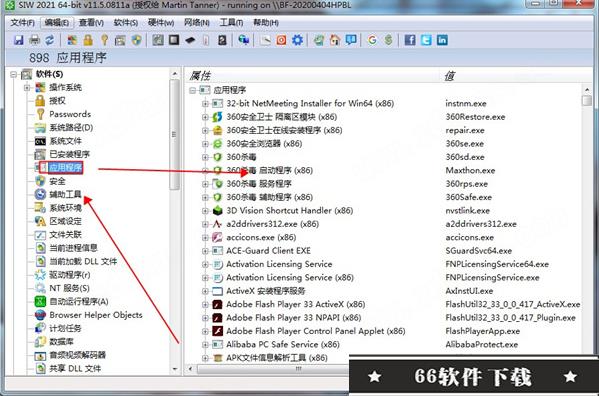Screen dimensions: 599x396
Task: Click the house home toolbar icon
Action: point(335,40)
